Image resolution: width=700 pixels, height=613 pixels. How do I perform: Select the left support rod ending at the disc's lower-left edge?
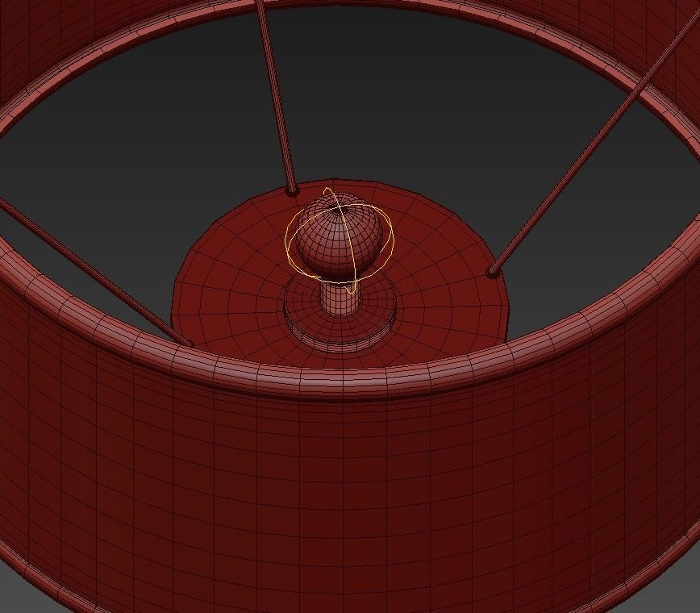tap(96, 273)
